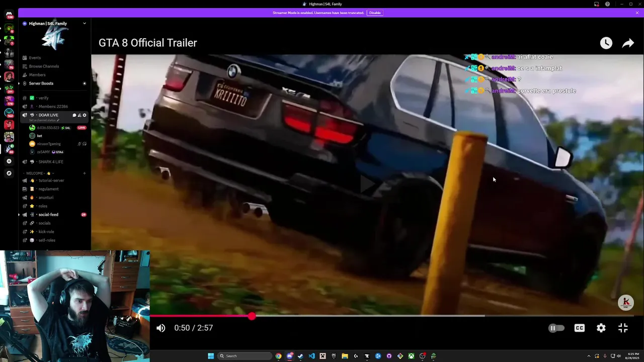The height and width of the screenshot is (362, 644).
Task: Expand Highman | S4L Family server dropdown
Action: (84, 24)
